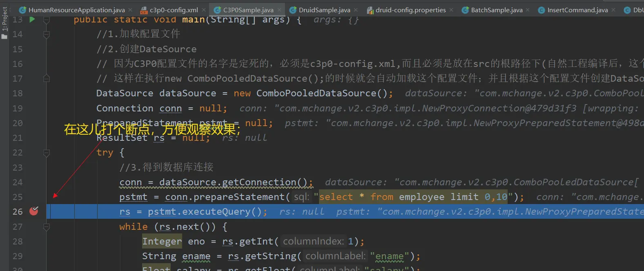The image size is (644, 271).
Task: Click the DataSource type on line 18
Action: (125, 93)
